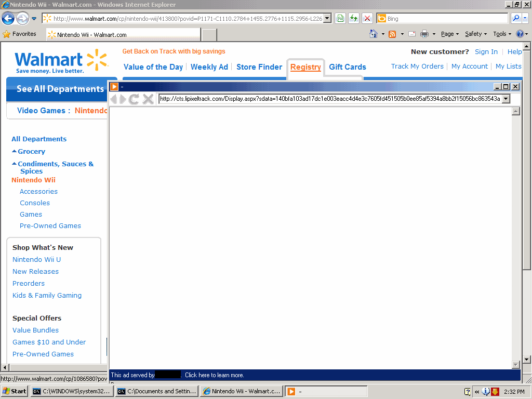
Task: Go to browser Home page icon
Action: point(373,34)
